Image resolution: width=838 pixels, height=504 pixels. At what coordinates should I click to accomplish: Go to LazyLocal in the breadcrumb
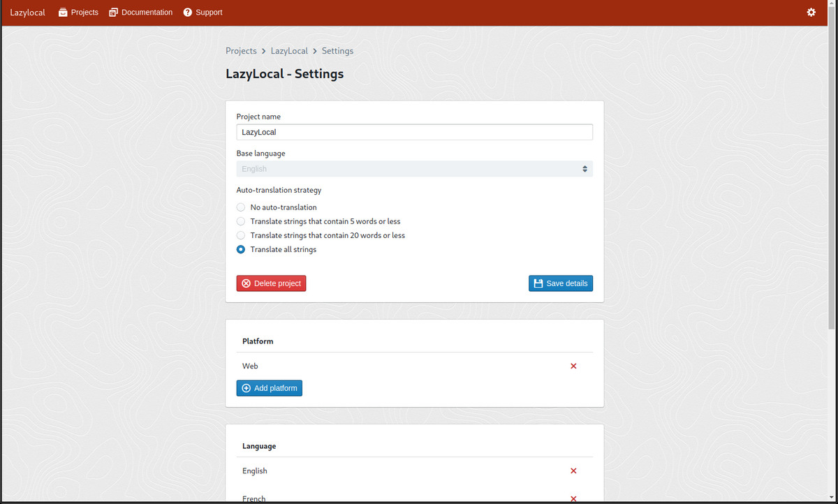pos(289,51)
